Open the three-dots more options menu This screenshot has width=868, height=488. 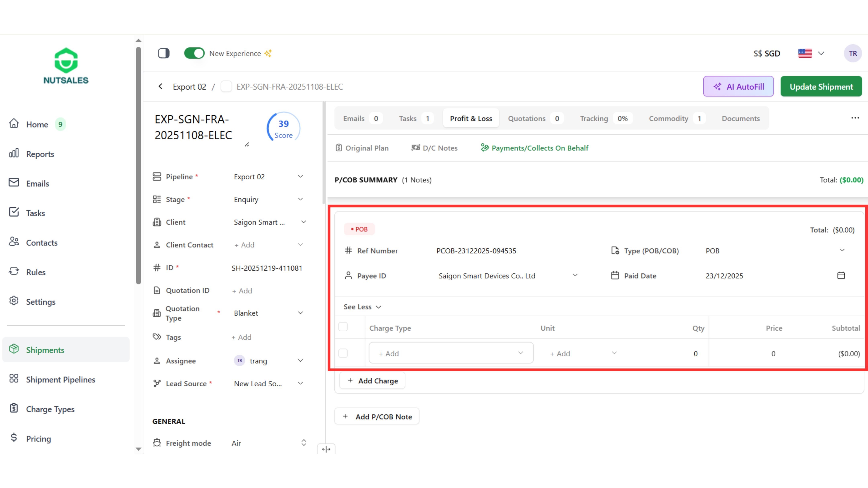coord(855,118)
